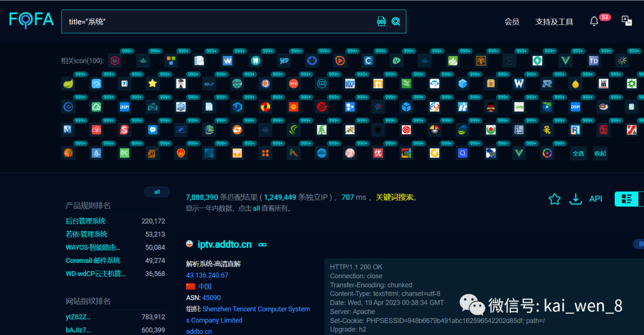
Task: Download results with the download arrow icon
Action: [575, 199]
